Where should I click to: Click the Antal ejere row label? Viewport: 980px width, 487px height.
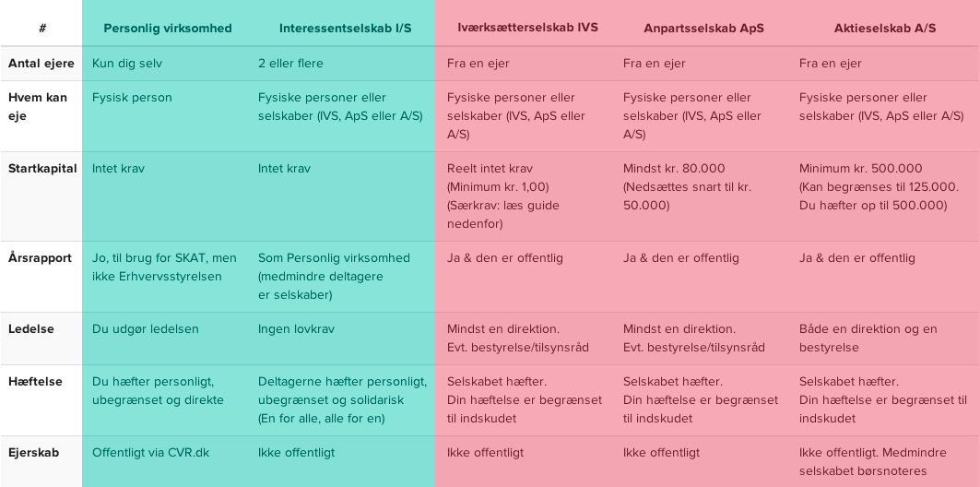coord(41,63)
